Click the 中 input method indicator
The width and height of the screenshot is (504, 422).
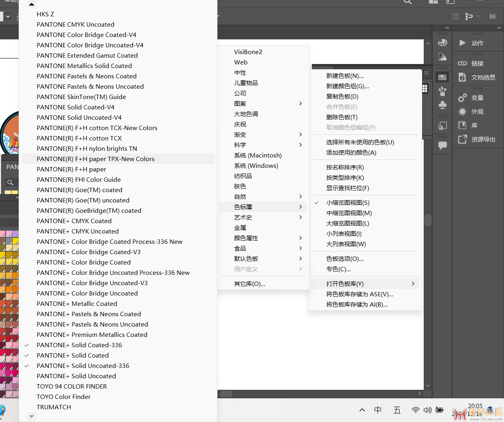[x=378, y=410]
